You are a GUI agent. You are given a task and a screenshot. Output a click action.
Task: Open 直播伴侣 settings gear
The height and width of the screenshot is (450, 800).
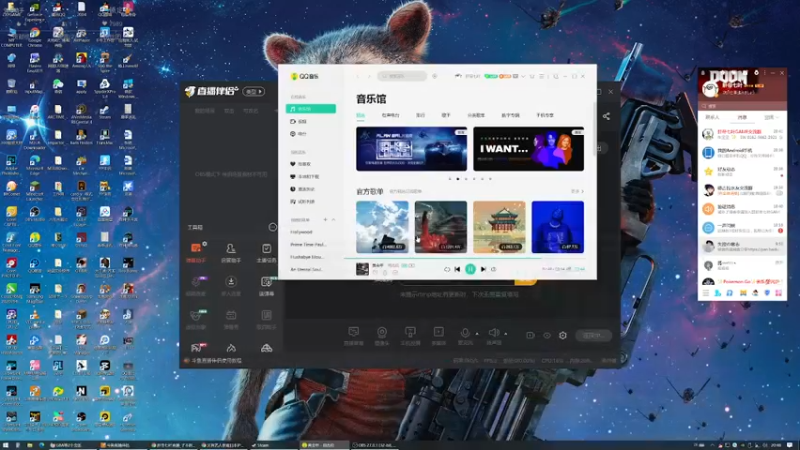[563, 336]
